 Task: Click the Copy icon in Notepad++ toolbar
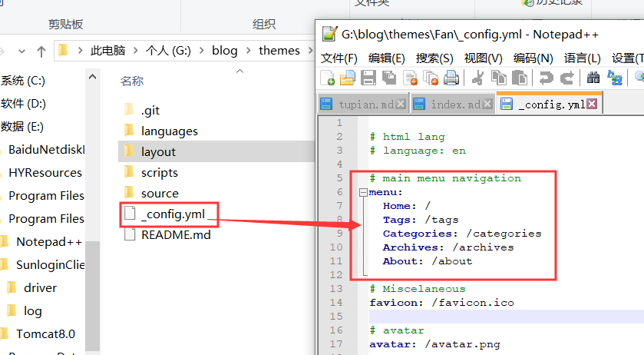click(499, 78)
